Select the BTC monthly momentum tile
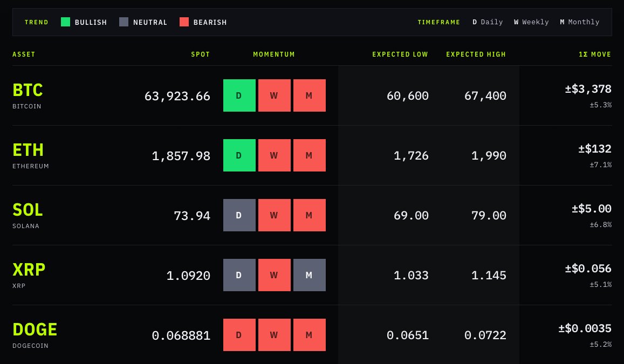 pos(309,95)
